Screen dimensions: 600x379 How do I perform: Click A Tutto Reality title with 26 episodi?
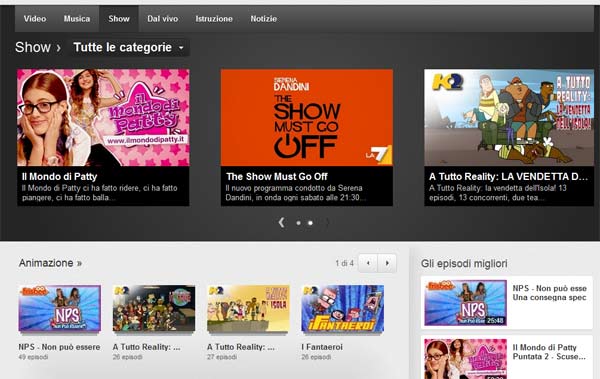pos(147,347)
